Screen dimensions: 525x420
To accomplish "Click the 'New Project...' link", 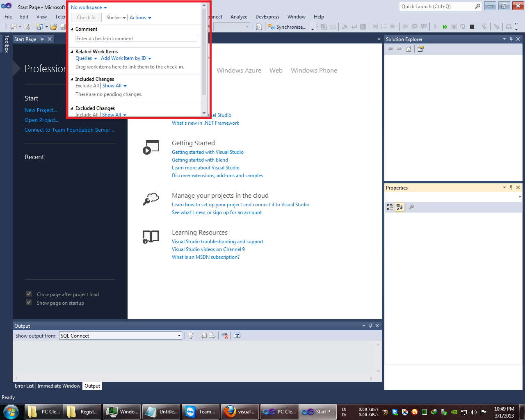I will click(x=41, y=110).
